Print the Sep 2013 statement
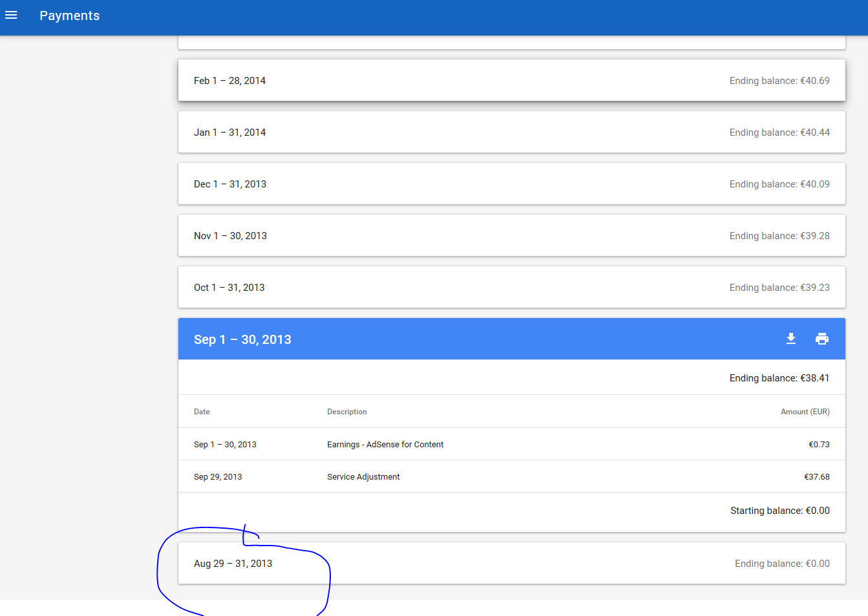Image resolution: width=868 pixels, height=616 pixels. pos(821,339)
